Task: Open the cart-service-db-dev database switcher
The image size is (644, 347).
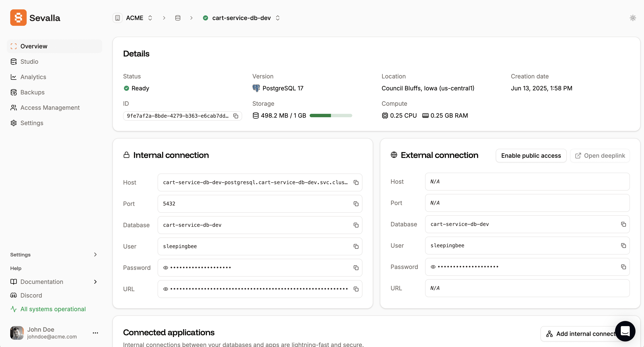Action: click(x=277, y=18)
